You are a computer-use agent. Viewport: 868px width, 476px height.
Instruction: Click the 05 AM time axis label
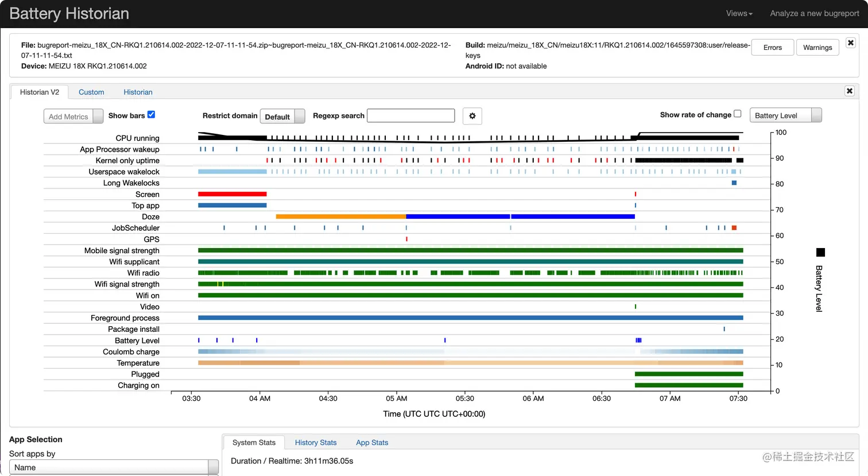pos(397,398)
